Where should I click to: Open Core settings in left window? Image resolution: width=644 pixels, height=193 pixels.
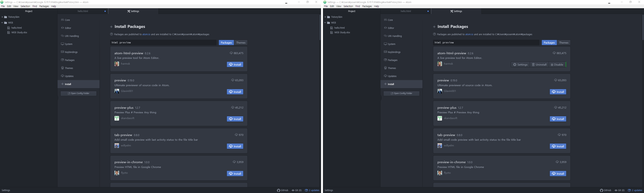click(x=79, y=20)
